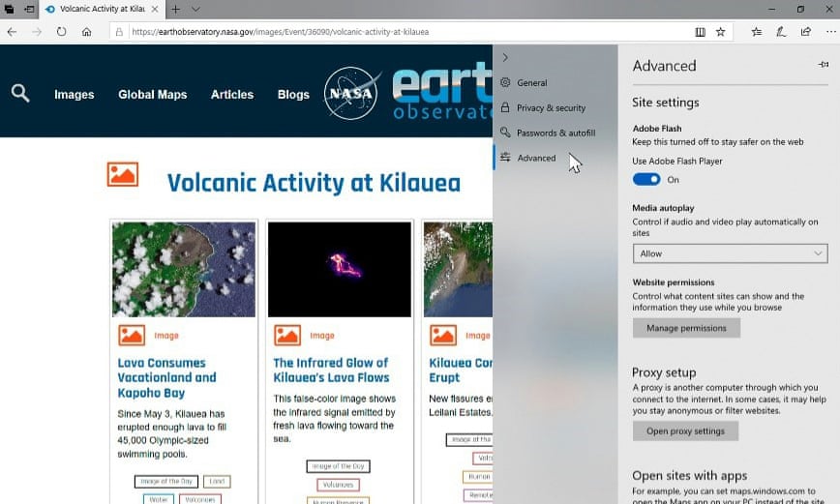
Task: Collapse the settings pane chevron
Action: point(504,57)
